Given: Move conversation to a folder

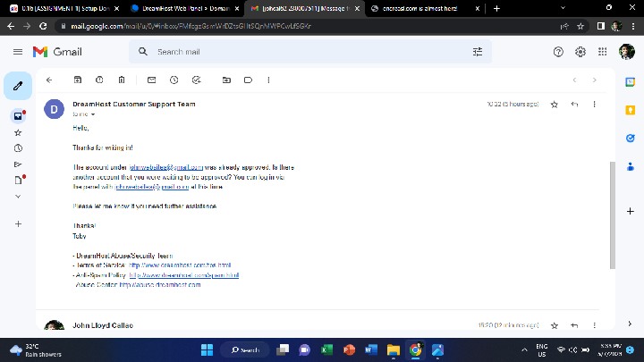Looking at the screenshot, I should tap(226, 80).
